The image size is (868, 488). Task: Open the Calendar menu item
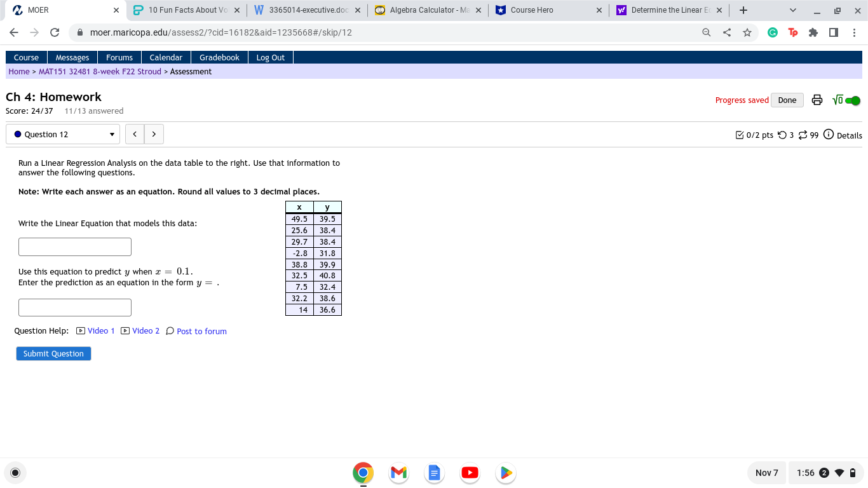(166, 57)
